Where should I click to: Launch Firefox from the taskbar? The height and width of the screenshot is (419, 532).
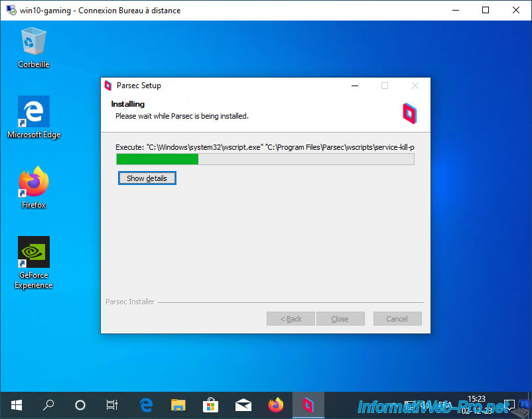[x=275, y=405]
